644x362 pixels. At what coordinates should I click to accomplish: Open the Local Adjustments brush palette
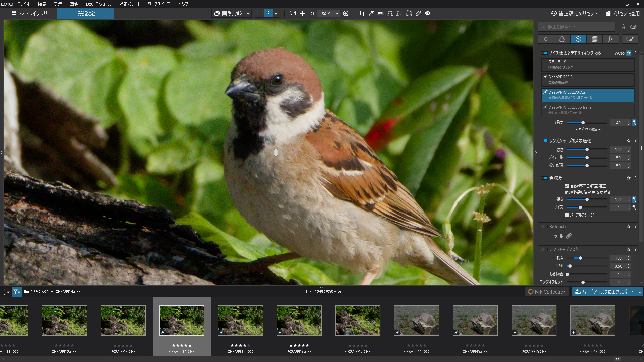coord(630,39)
